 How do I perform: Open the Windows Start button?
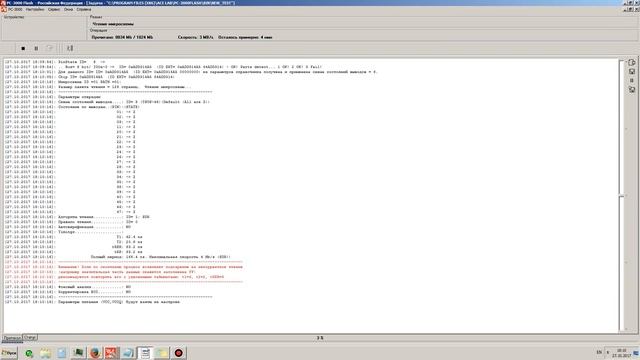tap(9, 353)
